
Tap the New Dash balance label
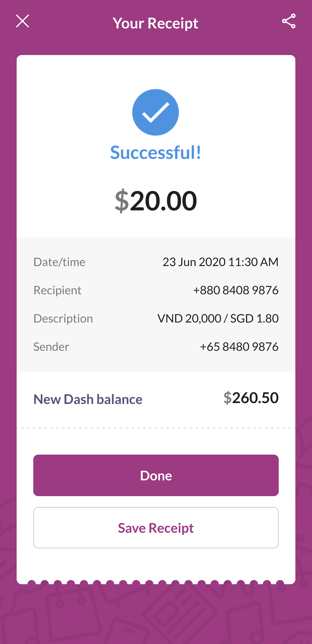88,399
